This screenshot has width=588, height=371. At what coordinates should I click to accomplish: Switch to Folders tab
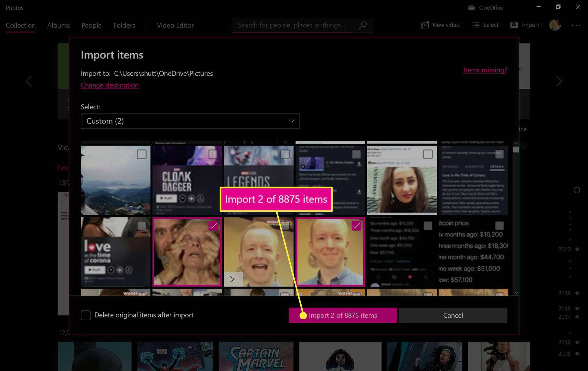pos(124,25)
